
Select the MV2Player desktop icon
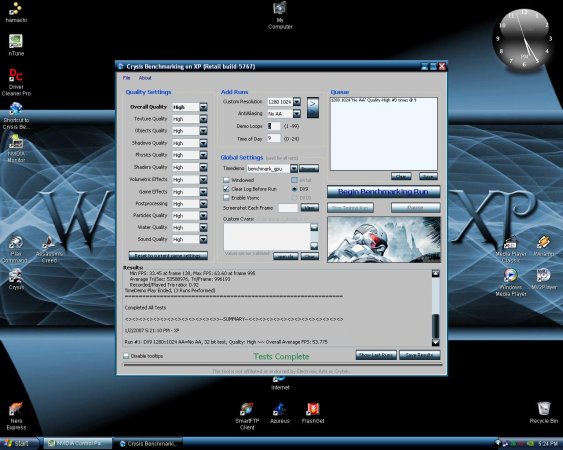[x=544, y=279]
